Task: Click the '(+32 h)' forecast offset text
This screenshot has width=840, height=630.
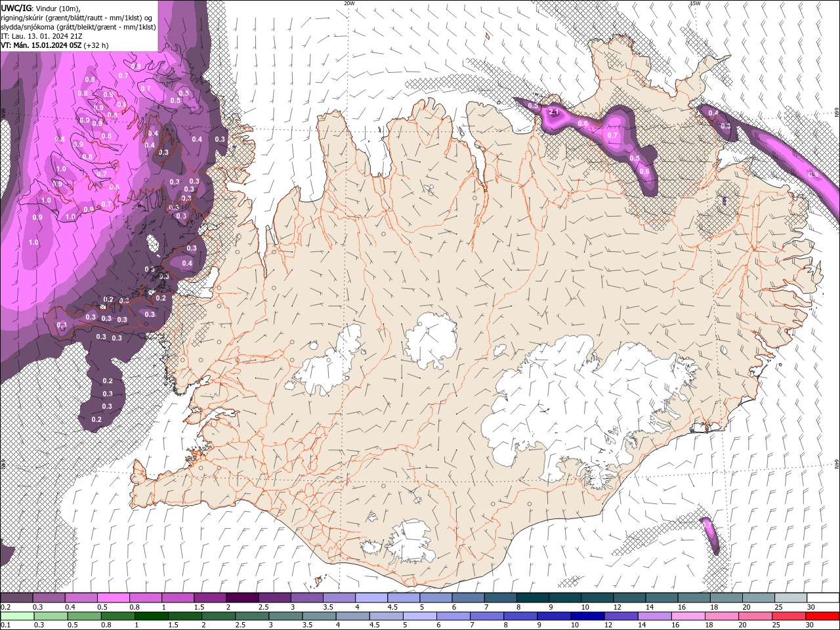Action: pos(96,45)
